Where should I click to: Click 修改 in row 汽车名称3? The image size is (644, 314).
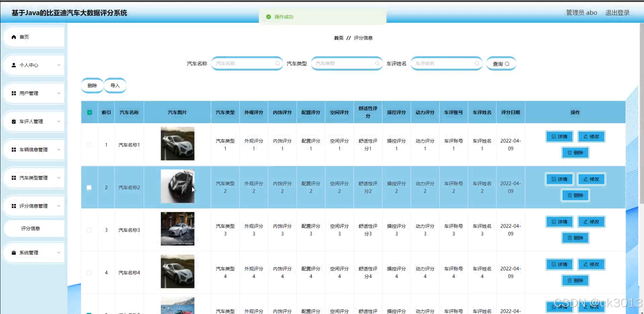point(591,222)
